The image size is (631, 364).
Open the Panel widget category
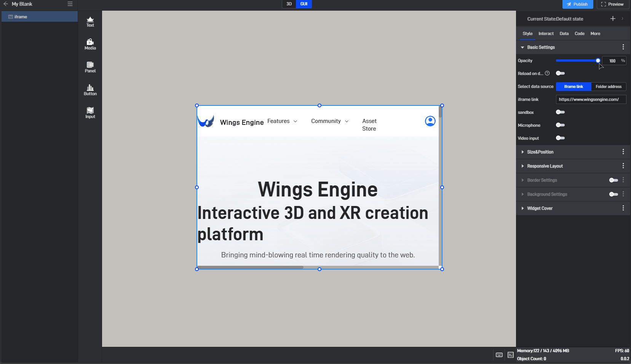tap(90, 67)
